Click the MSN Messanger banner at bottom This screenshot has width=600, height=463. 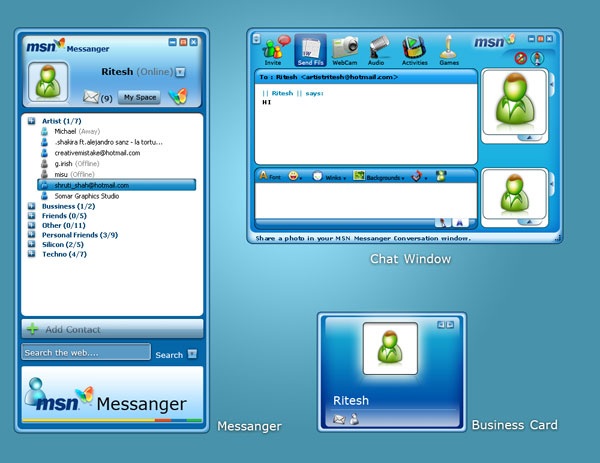112,395
